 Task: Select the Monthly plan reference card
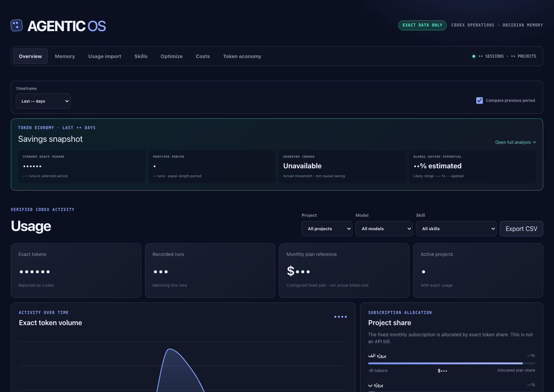tap(344, 271)
